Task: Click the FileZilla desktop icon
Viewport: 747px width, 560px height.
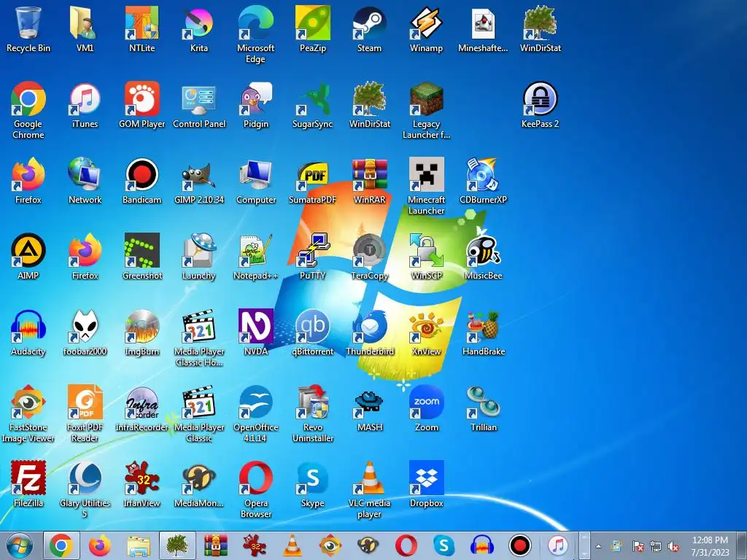Action: pyautogui.click(x=28, y=484)
